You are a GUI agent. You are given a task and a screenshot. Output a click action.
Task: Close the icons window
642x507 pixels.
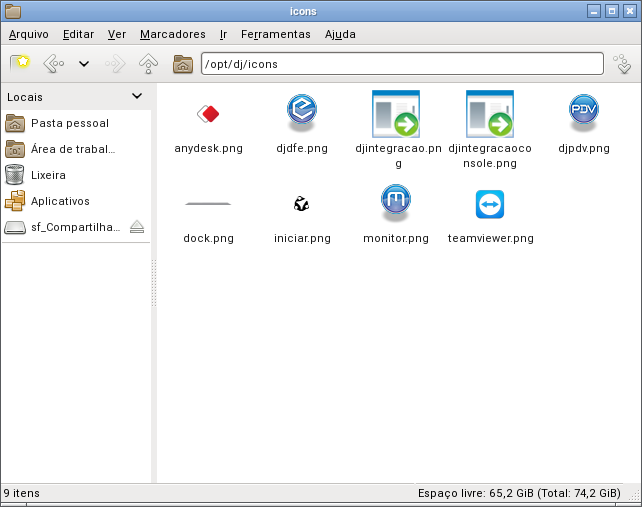630,11
